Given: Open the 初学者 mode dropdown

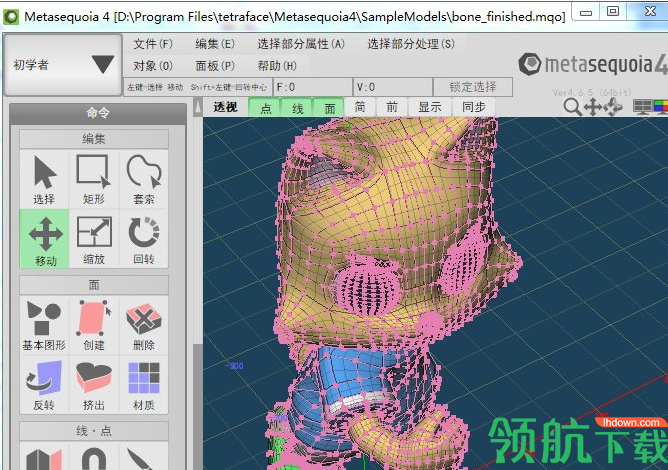Looking at the screenshot, I should (63, 65).
